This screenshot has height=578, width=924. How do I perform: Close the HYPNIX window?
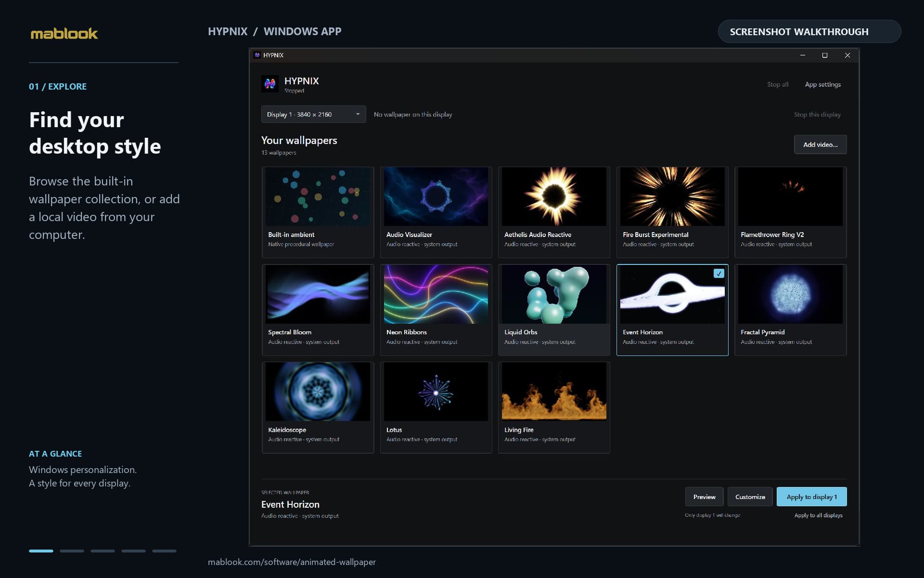(x=847, y=55)
